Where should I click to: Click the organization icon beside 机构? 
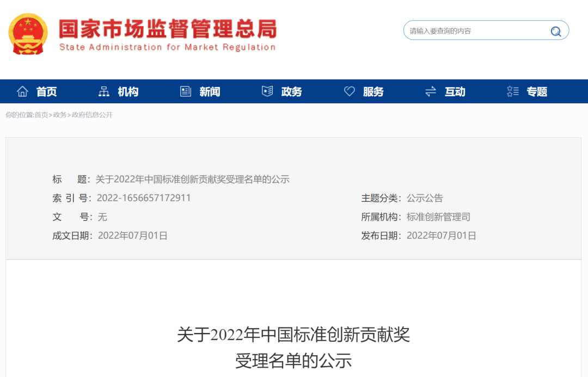coord(104,91)
